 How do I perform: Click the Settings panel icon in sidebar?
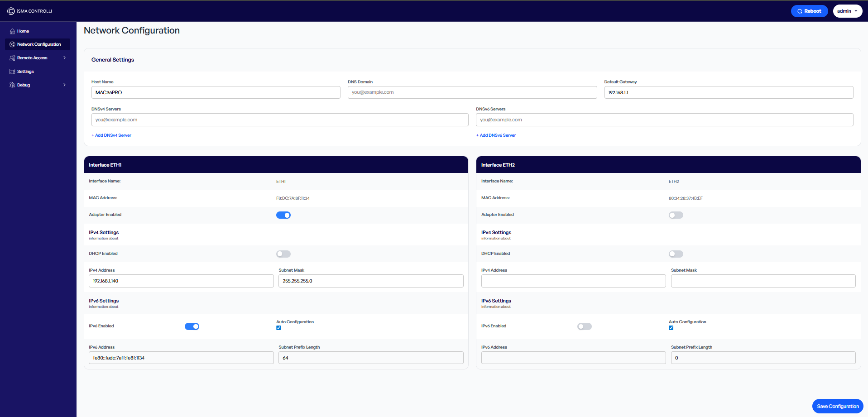(x=12, y=72)
